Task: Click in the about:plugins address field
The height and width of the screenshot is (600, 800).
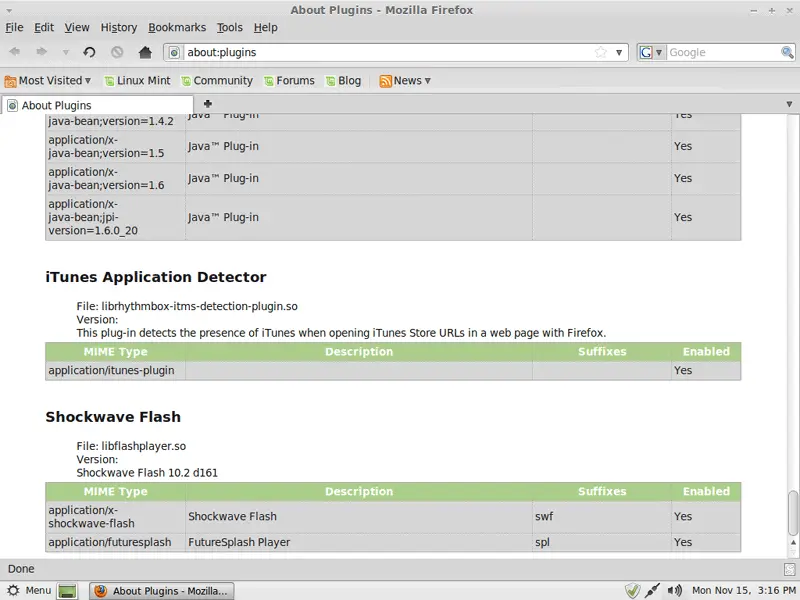Action: (x=388, y=52)
